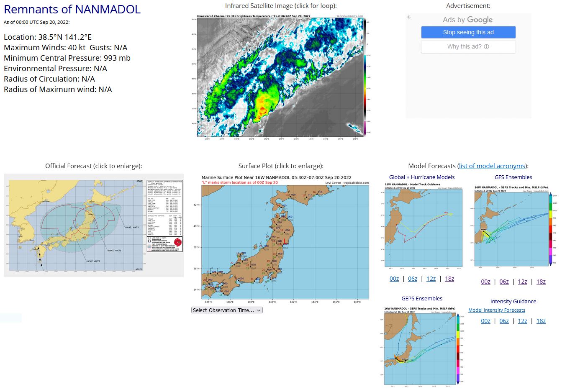Open the Model Intensity Forecasts link

coord(496,310)
